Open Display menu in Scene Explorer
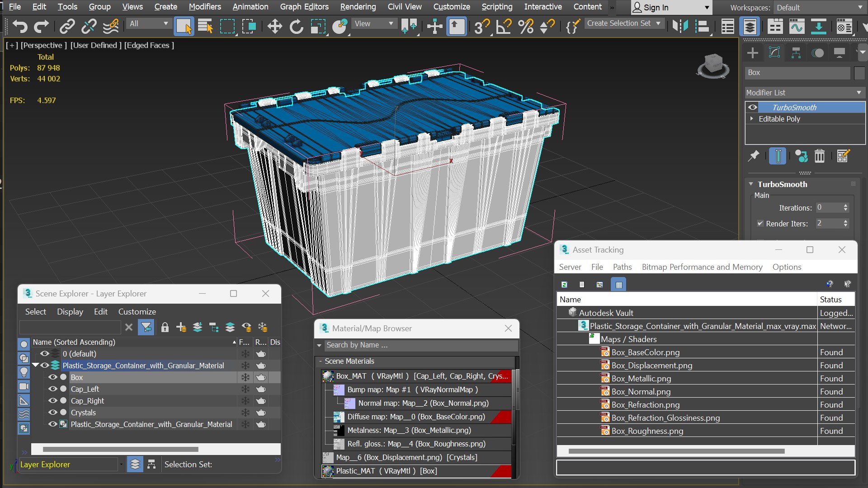Screen dimensions: 868x488 pos(70,312)
